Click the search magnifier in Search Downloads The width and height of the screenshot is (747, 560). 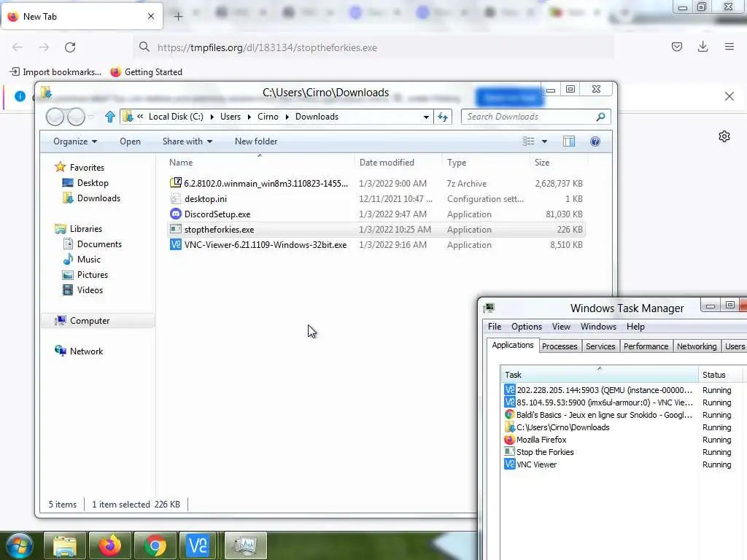coord(600,117)
